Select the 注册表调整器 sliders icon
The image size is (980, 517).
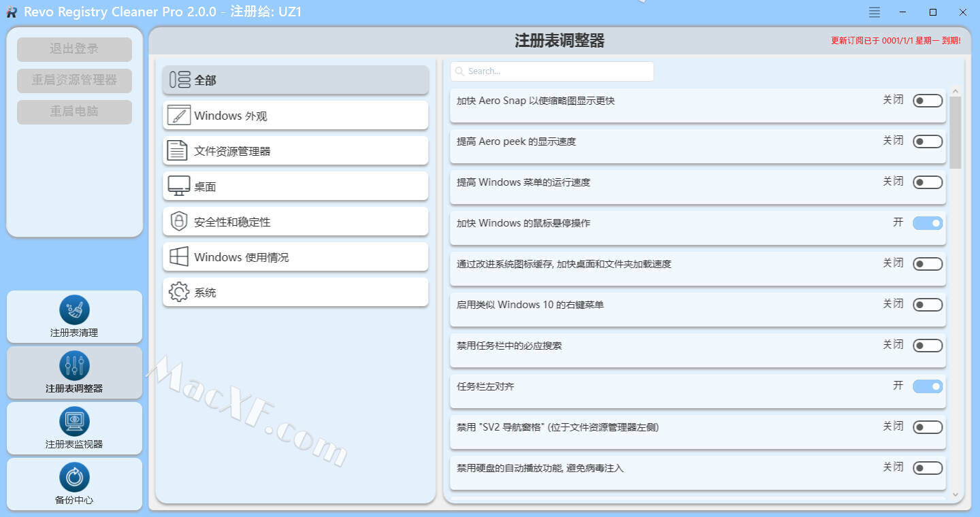[x=74, y=365]
